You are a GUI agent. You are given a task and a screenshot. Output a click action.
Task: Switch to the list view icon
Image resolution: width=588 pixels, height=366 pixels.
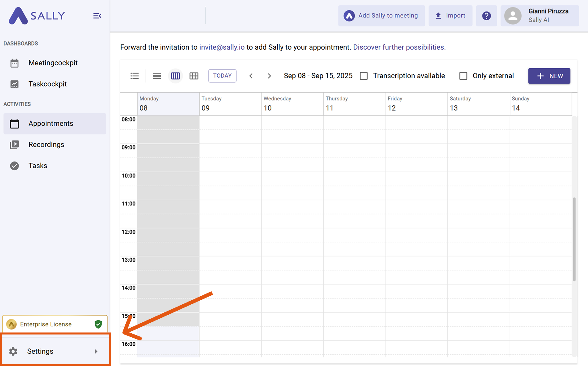135,76
